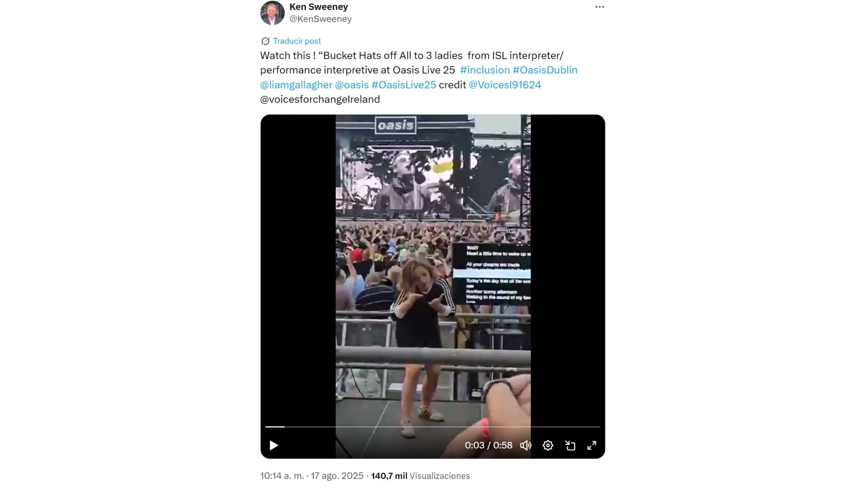
Task: Click Traducir post link
Action: (x=297, y=41)
